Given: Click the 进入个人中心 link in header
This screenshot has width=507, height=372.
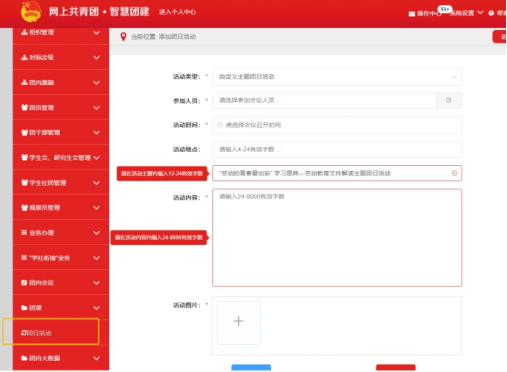Looking at the screenshot, I should pyautogui.click(x=177, y=12).
